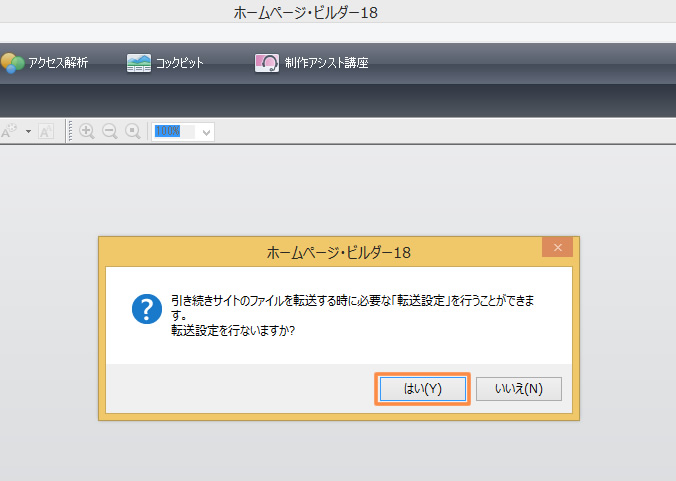
Task: Click the dialog title ホームページ・ビルダー18
Action: 339,253
